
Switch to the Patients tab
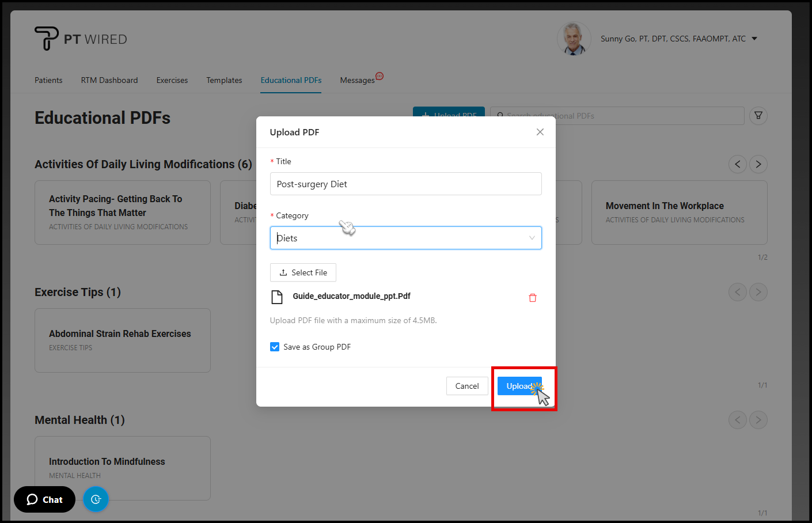pyautogui.click(x=48, y=80)
